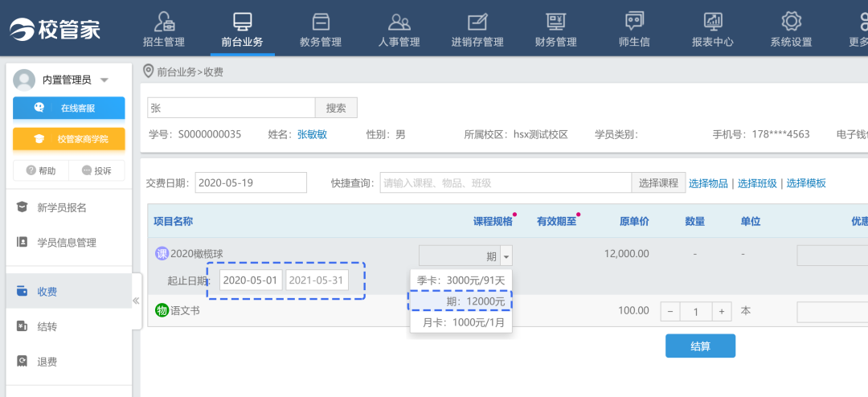Collapse the left sidebar with the double-chevron
The height and width of the screenshot is (397, 868).
(136, 301)
